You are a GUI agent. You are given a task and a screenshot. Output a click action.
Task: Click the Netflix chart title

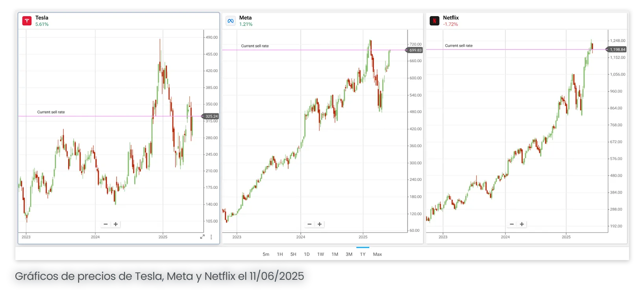451,18
